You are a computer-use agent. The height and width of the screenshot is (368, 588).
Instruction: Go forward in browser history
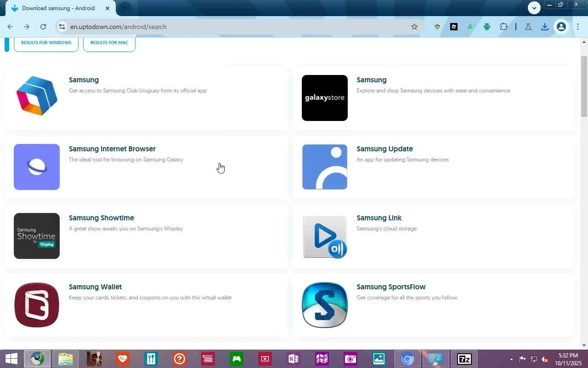tap(27, 27)
